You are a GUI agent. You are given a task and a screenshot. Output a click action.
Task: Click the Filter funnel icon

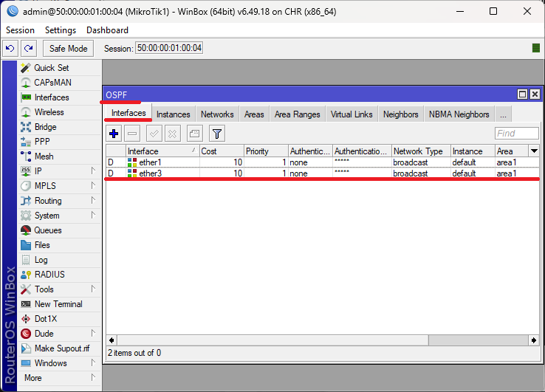tap(216, 134)
